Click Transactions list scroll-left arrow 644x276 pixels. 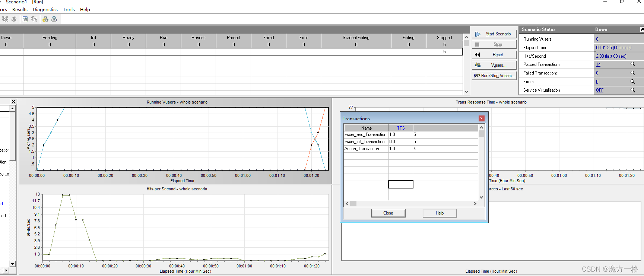(347, 203)
